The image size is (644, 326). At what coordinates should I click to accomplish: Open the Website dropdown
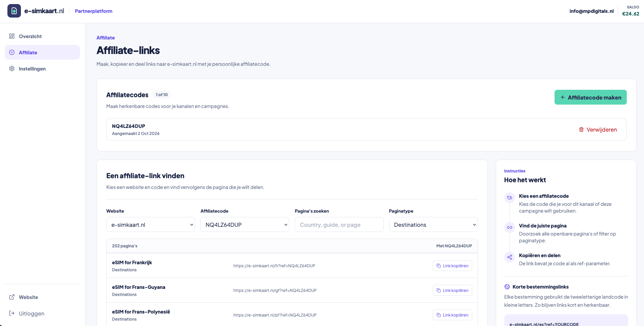(x=151, y=224)
